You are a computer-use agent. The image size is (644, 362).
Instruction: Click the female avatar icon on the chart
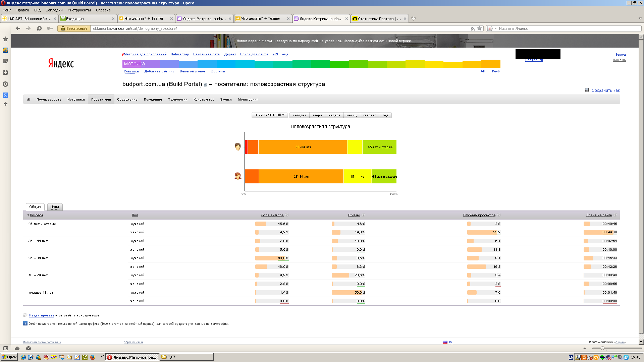point(238,176)
